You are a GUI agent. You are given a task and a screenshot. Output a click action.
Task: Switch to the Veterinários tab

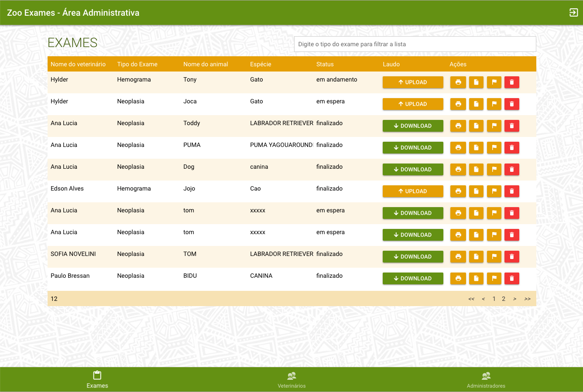pos(291,379)
